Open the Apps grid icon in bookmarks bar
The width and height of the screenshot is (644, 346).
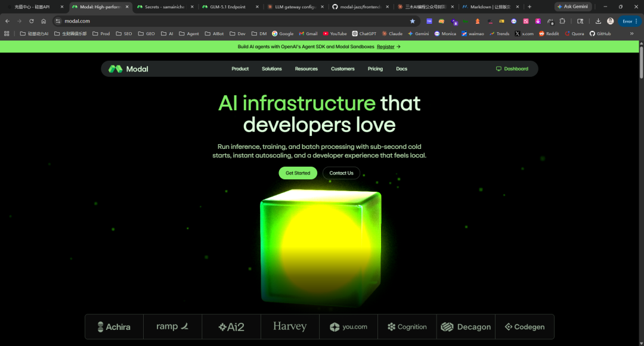click(x=7, y=34)
